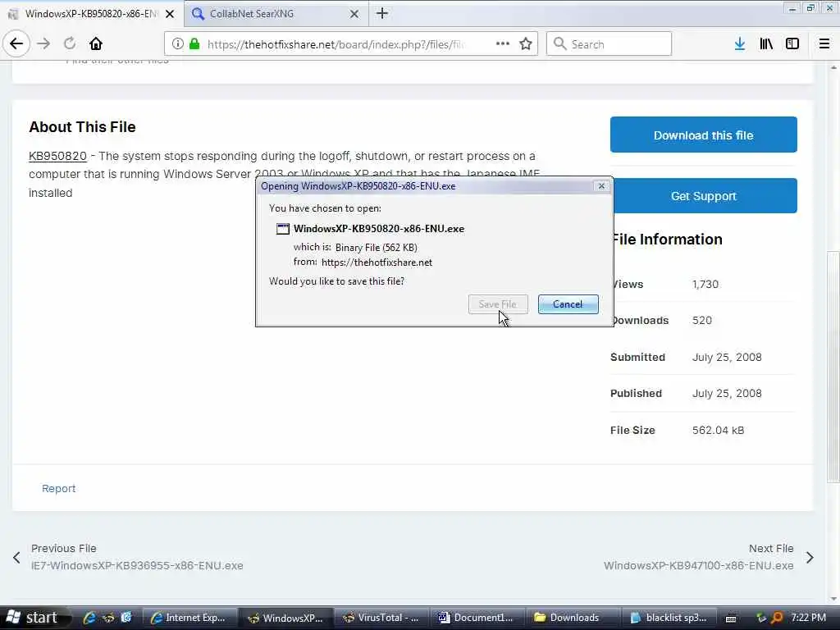Select the Views count 1,730
840x630 pixels.
click(705, 285)
